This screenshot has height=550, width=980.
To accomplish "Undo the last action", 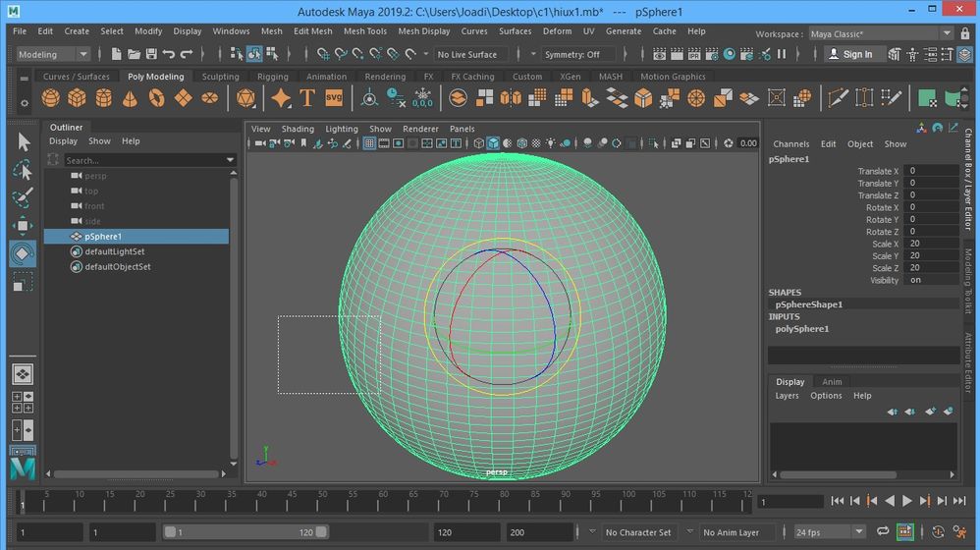I will [169, 54].
